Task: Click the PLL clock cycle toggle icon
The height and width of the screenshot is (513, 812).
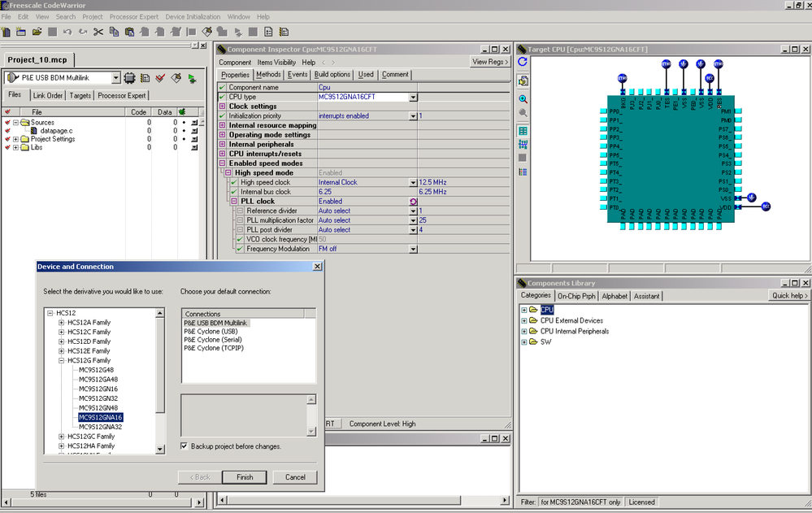Action: click(413, 202)
